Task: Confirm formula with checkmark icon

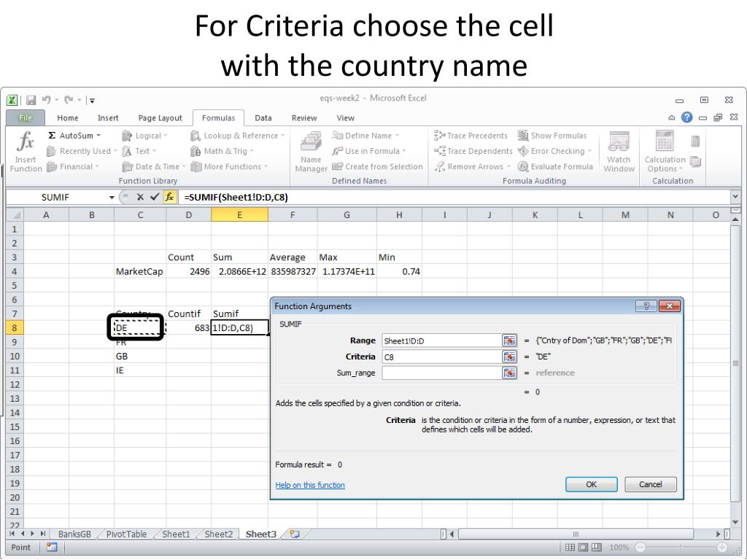Action: 155,197
